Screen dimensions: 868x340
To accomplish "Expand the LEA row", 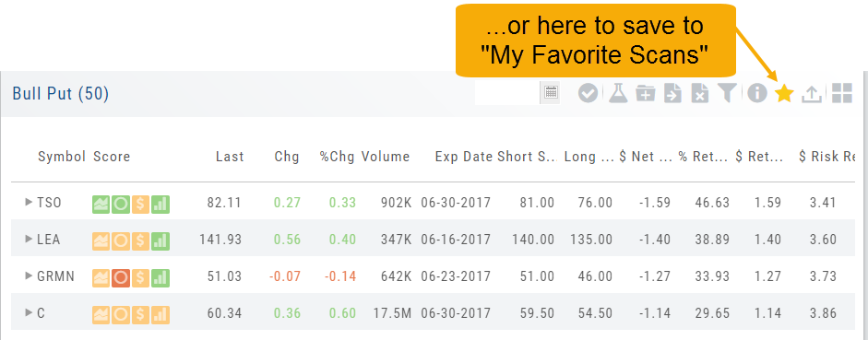I will coord(29,239).
